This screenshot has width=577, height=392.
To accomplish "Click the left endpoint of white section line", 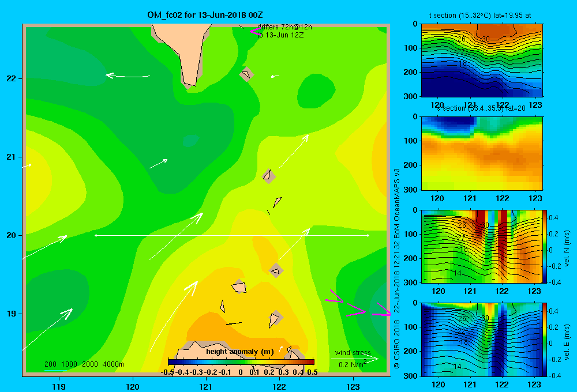I will 96,235.
